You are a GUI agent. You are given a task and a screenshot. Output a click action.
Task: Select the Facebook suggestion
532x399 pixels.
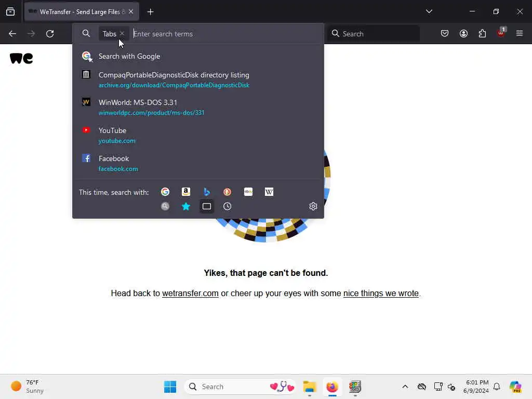pos(198,163)
